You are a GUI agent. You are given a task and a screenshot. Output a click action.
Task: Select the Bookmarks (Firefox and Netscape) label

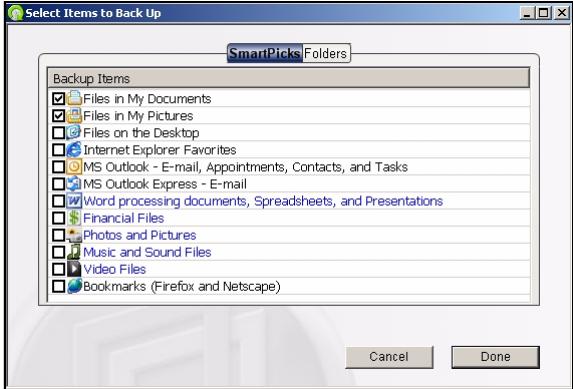point(182,286)
